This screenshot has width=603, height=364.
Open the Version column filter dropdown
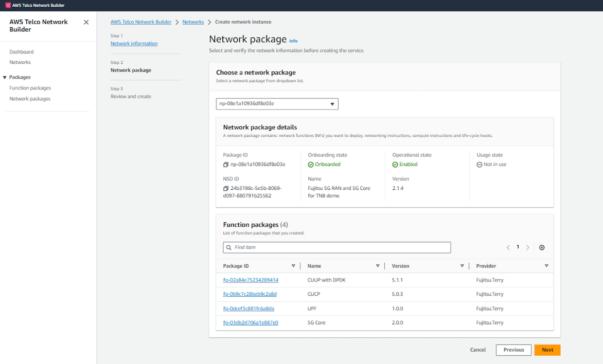pos(462,266)
